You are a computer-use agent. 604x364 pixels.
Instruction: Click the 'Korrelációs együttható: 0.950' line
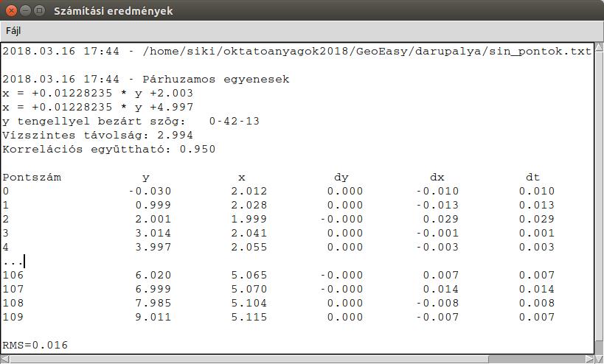click(109, 150)
